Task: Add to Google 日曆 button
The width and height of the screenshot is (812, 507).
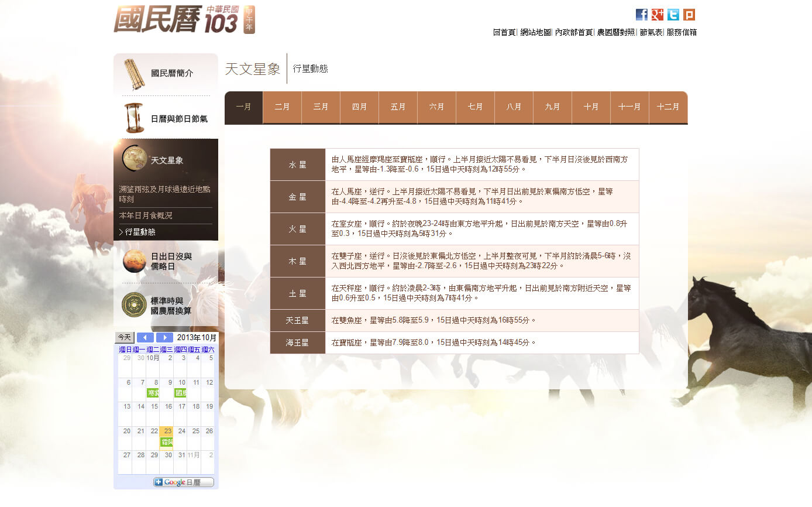Action: [184, 482]
